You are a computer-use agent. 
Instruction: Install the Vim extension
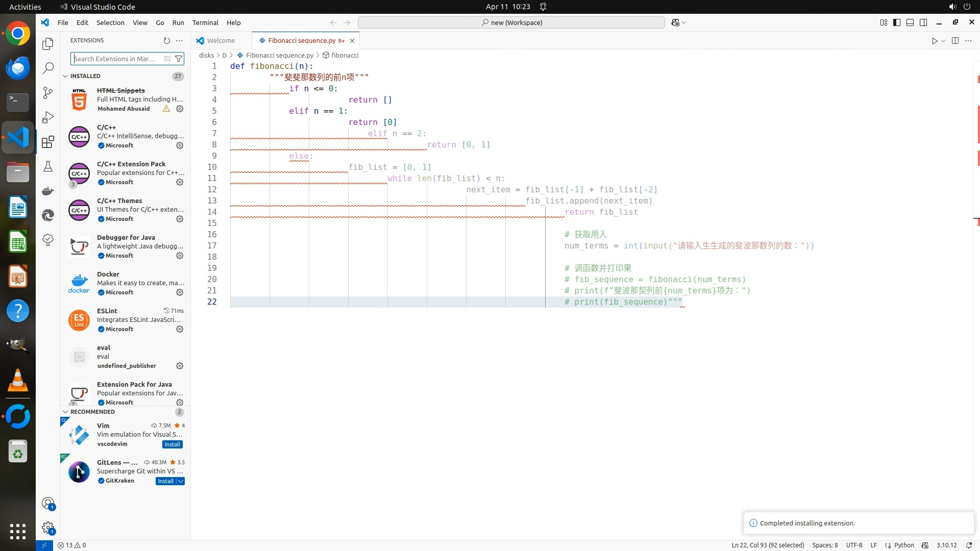coord(172,444)
